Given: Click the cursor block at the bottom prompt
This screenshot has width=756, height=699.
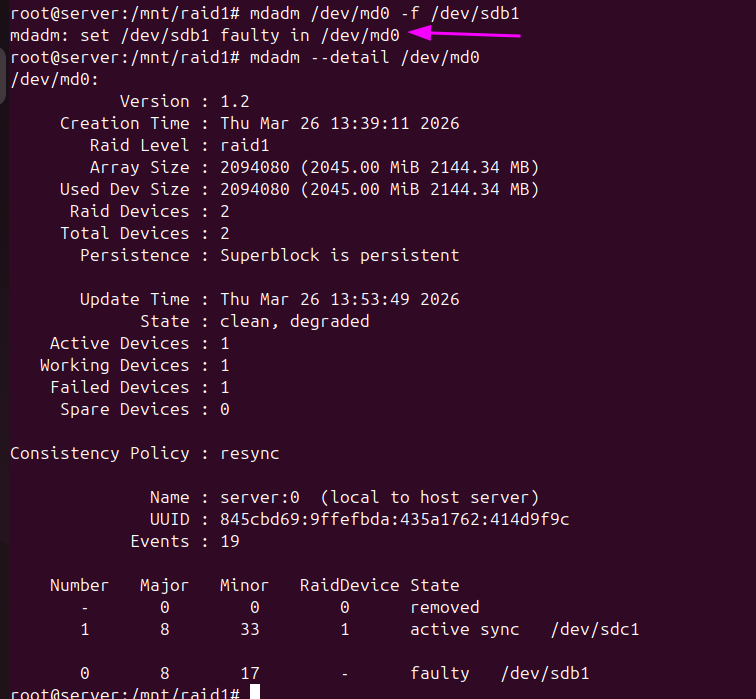Looking at the screenshot, I should pyautogui.click(x=255, y=692).
